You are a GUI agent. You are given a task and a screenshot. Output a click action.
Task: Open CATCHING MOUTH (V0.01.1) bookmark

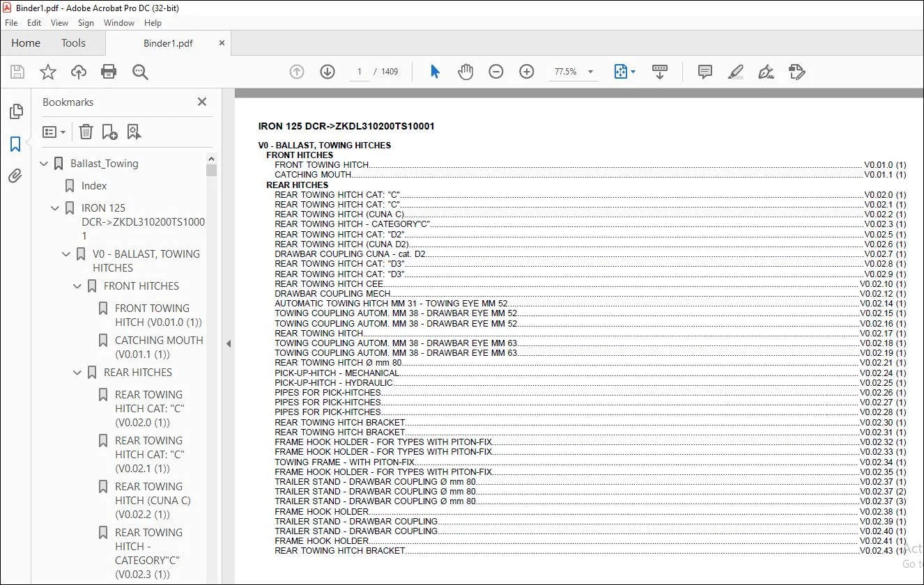[159, 348]
